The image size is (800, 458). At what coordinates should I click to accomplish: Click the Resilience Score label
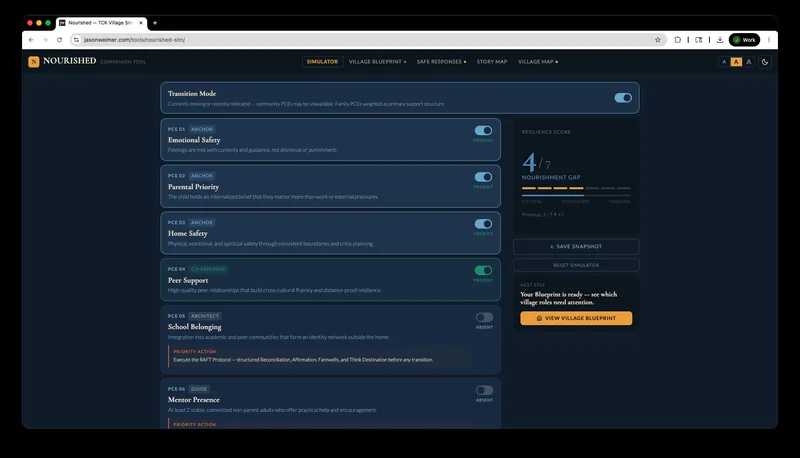546,132
